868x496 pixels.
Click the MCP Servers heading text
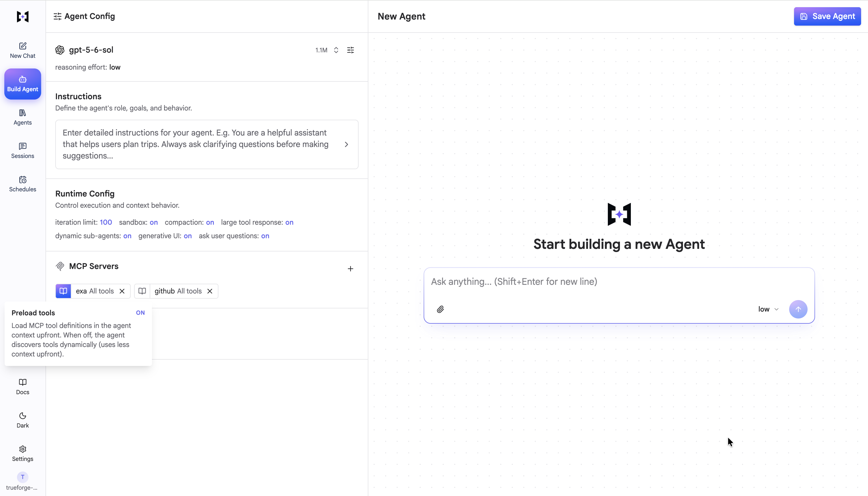pos(94,266)
